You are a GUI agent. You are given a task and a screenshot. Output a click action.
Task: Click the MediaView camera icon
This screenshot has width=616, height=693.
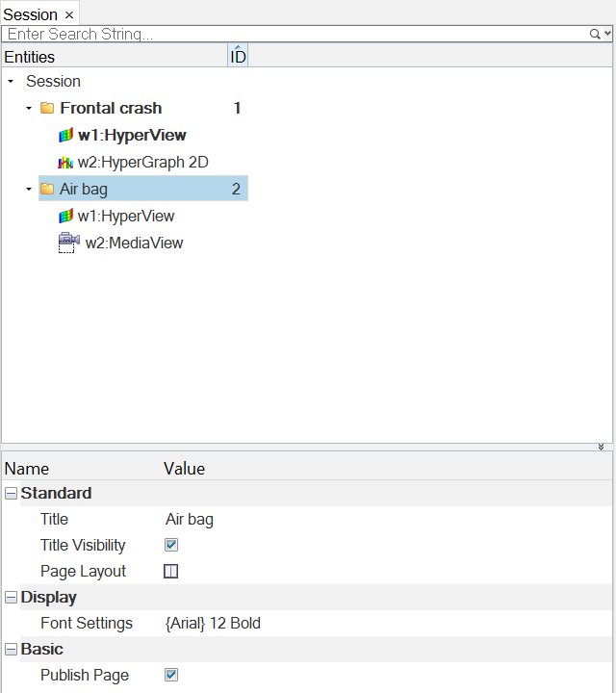point(68,244)
